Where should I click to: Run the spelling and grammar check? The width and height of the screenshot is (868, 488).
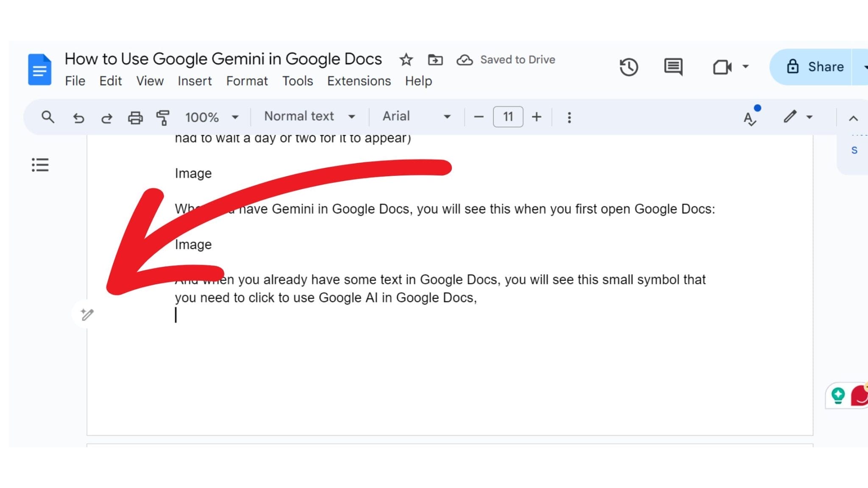tap(749, 117)
